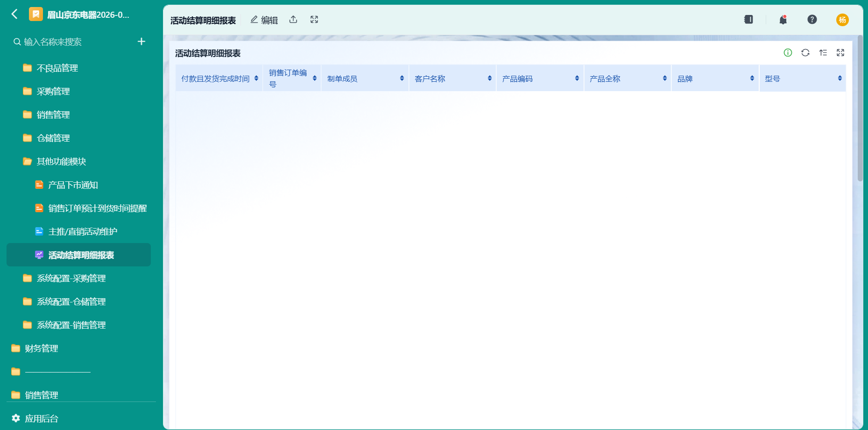This screenshot has width=868, height=430.
Task: Open the notification bell
Action: [x=783, y=20]
